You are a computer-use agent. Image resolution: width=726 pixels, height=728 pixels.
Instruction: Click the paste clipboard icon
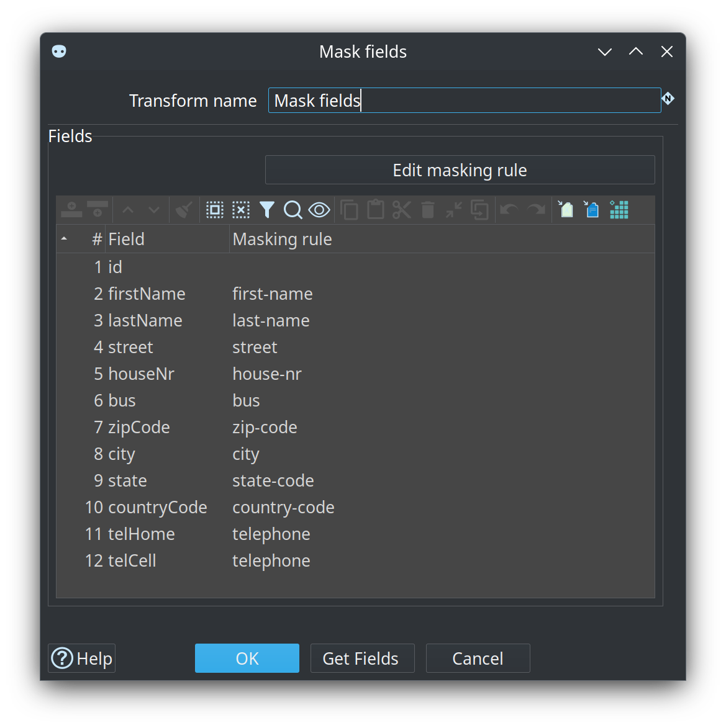pyautogui.click(x=375, y=210)
